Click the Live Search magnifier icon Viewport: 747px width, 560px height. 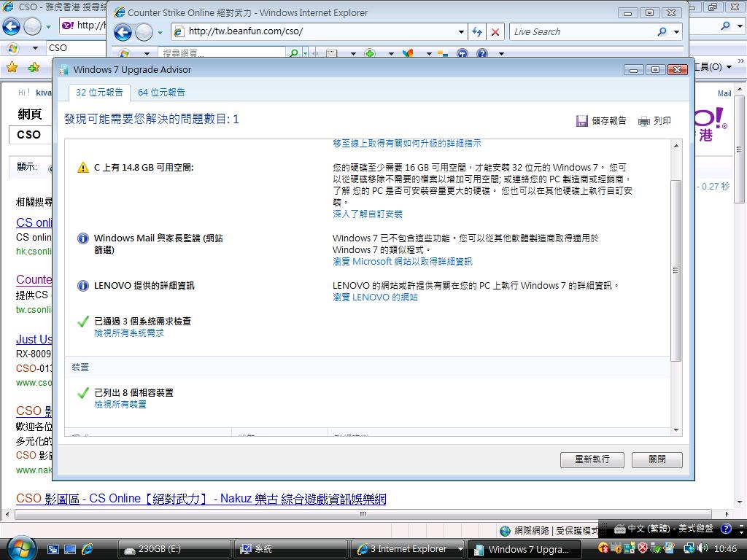click(x=662, y=32)
